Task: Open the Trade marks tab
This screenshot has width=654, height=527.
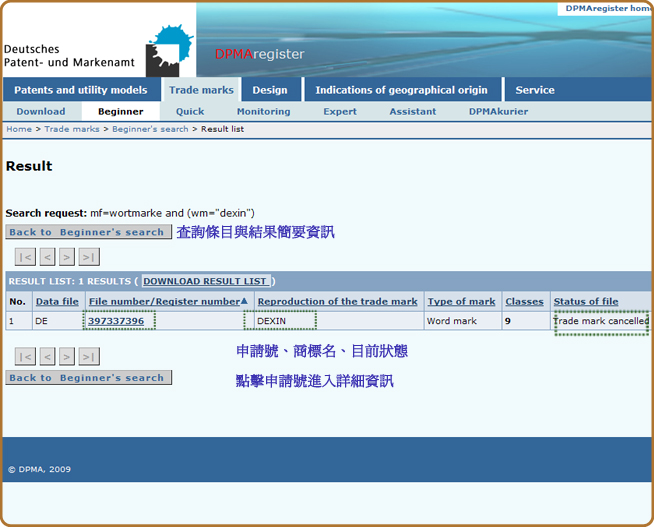Action: 201,90
